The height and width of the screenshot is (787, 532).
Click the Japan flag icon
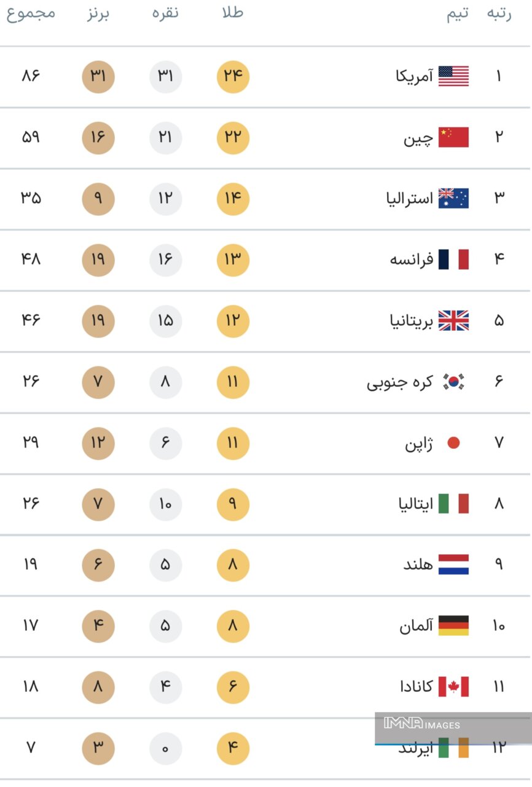(x=453, y=443)
